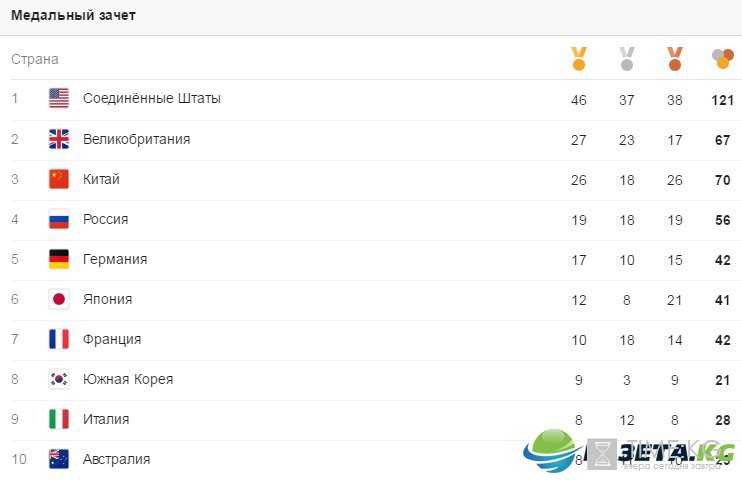742x480 pixels.
Task: Click the gold medal column icon
Action: [579, 59]
